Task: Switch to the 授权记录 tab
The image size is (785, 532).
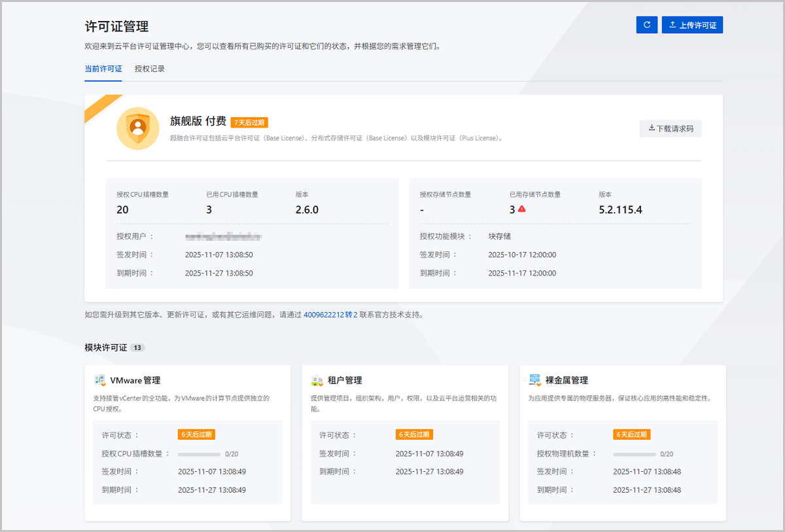Action: tap(150, 69)
